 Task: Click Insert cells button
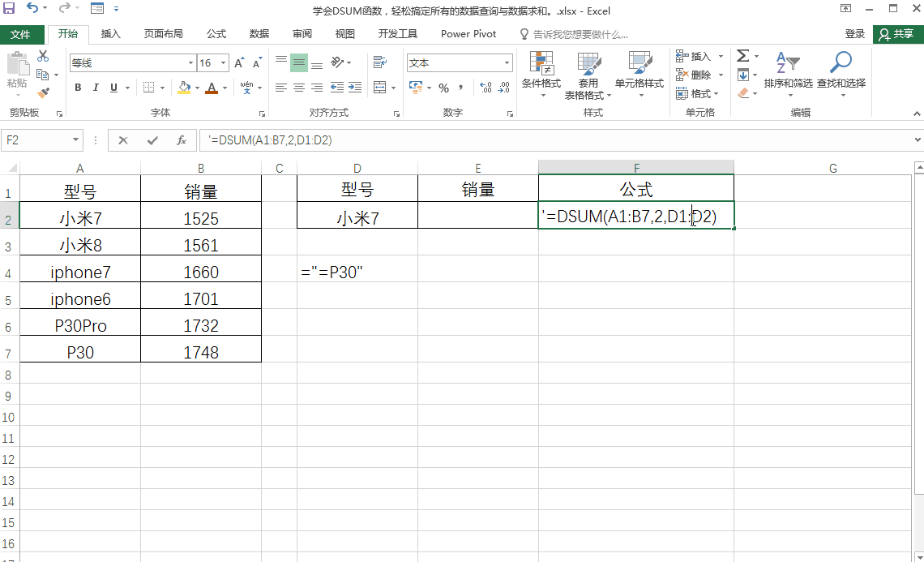(699, 56)
